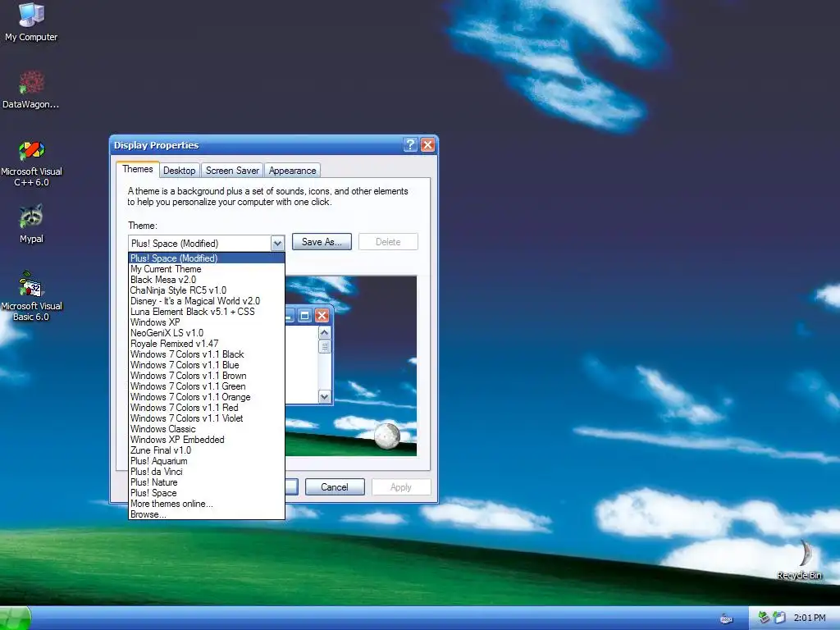Pick the Black Mesa v2.0 theme

[x=206, y=280]
